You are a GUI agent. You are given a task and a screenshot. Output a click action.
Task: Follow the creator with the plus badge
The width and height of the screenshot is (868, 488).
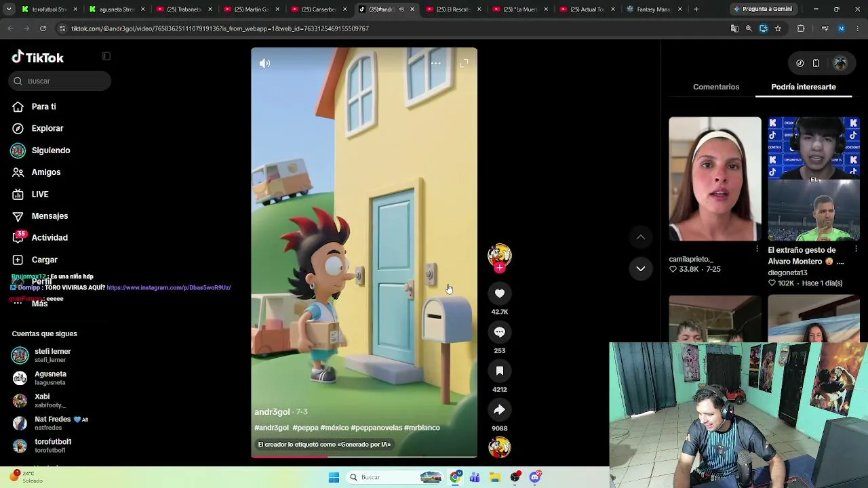point(500,268)
